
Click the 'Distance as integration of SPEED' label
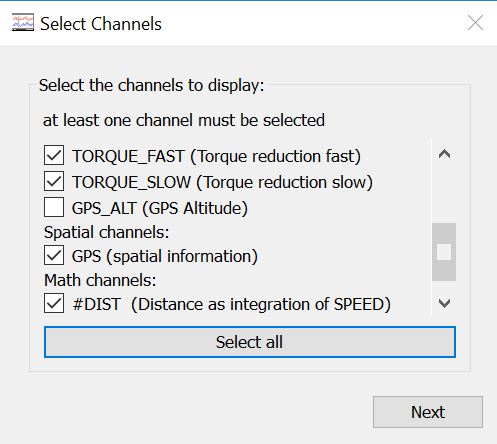click(x=261, y=304)
